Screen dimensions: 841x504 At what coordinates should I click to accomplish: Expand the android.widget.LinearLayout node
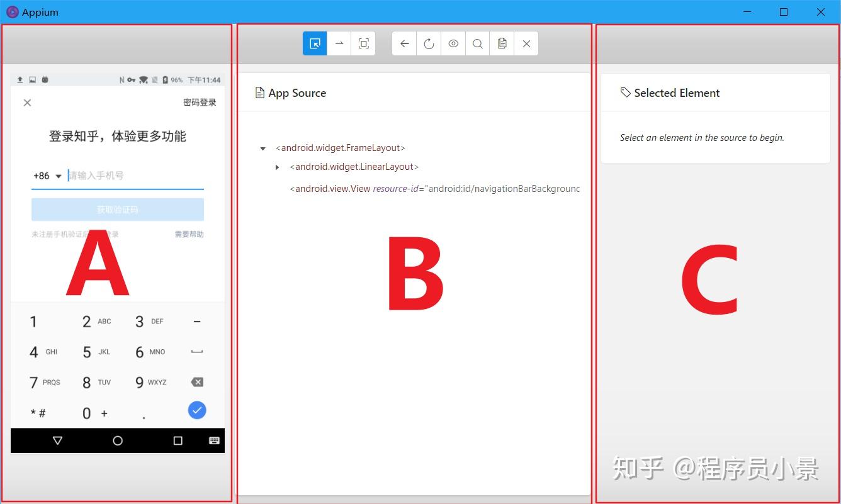click(x=277, y=167)
